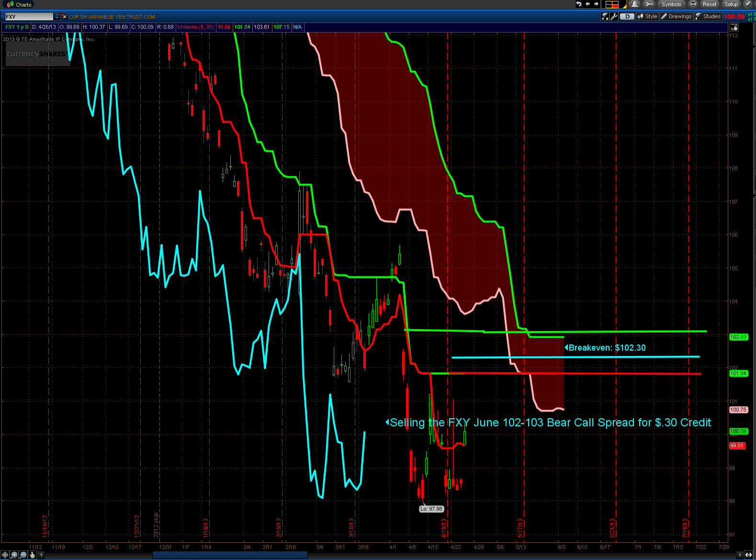Select the pan hand tool
756x560 pixels.
coord(32,555)
